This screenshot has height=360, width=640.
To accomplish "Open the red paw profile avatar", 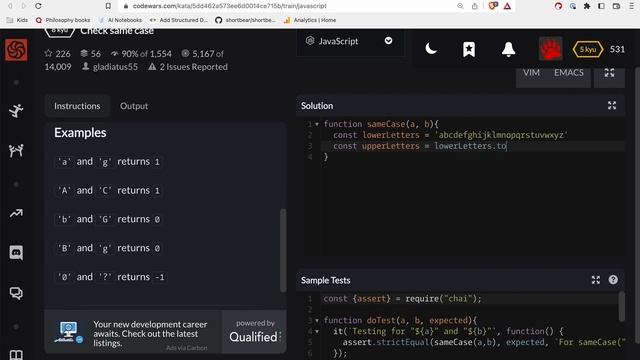I will point(550,49).
